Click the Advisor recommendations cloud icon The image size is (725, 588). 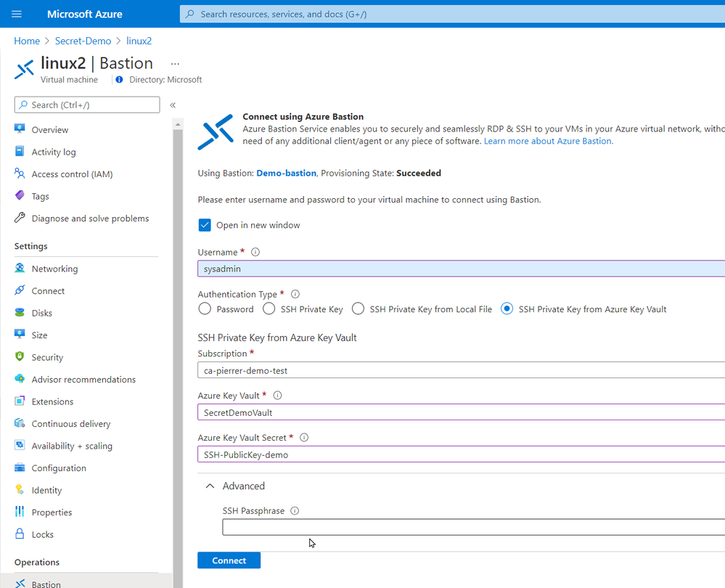[20, 379]
